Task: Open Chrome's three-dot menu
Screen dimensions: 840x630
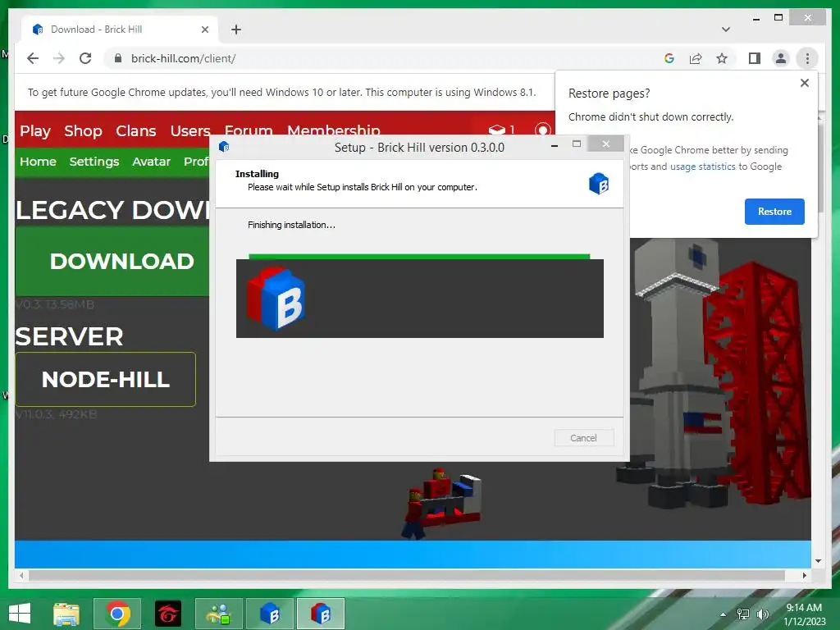Action: pyautogui.click(x=807, y=58)
